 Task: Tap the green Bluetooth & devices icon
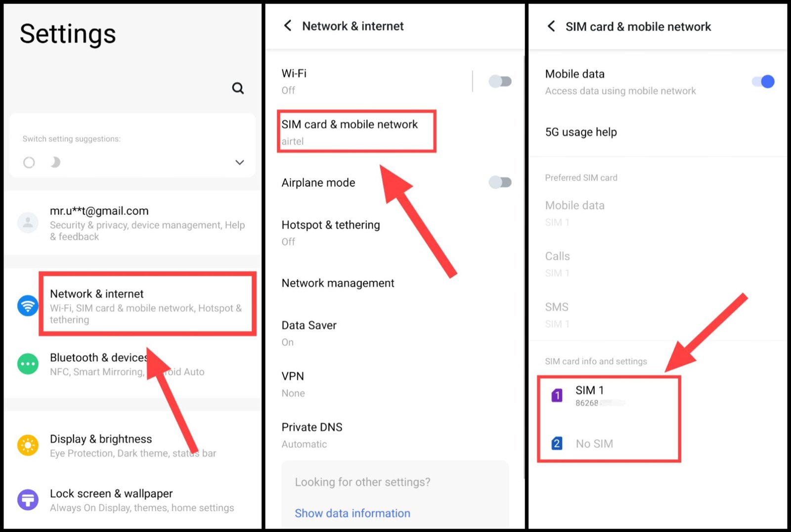[28, 364]
